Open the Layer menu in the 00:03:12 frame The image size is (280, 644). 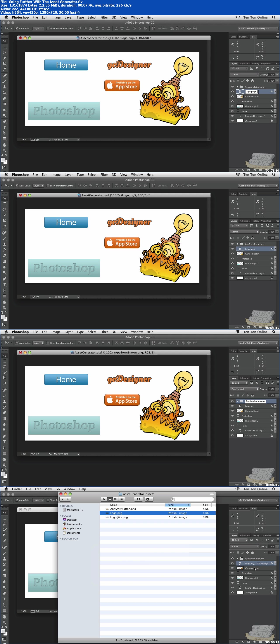(x=68, y=175)
